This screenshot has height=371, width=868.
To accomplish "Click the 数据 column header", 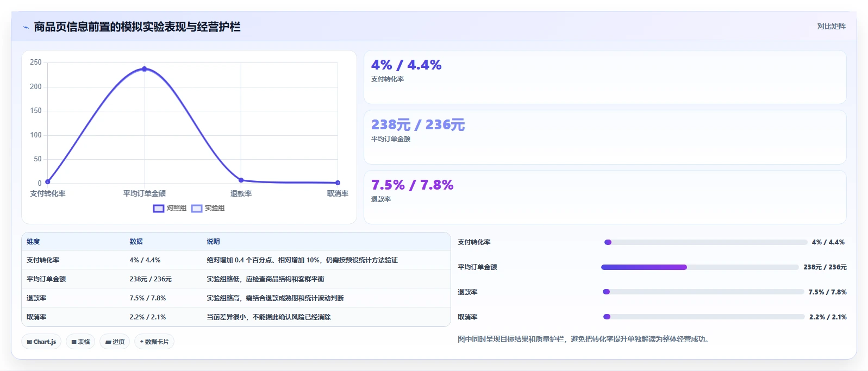I will [x=136, y=242].
